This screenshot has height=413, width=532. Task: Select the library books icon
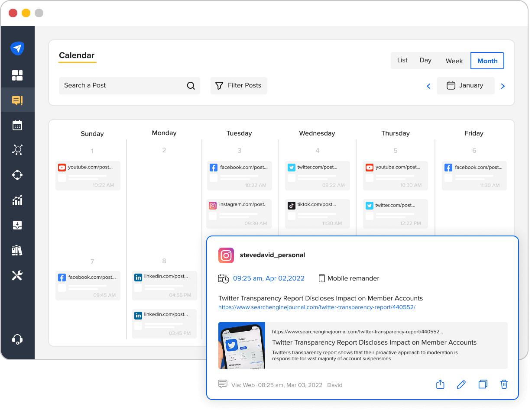tap(17, 250)
